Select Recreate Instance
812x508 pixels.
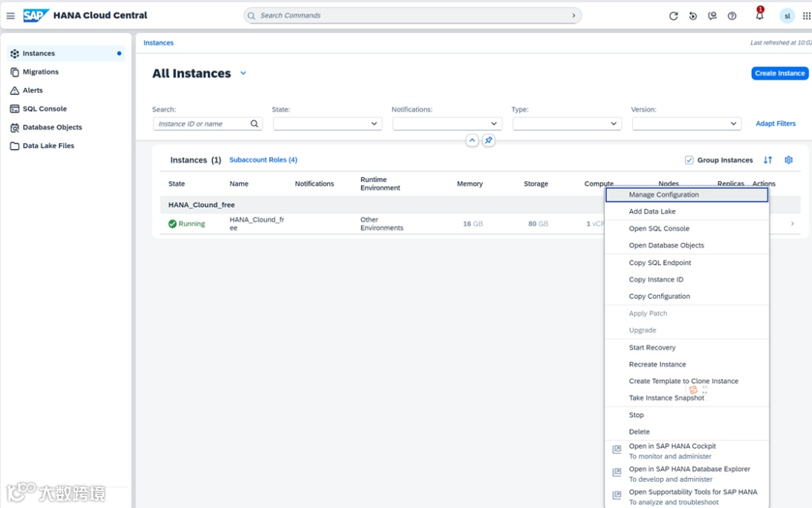(x=686, y=364)
